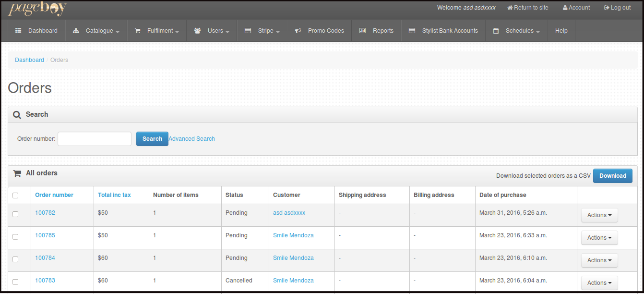Click the blue Search button
The height and width of the screenshot is (294, 644).
tap(152, 139)
